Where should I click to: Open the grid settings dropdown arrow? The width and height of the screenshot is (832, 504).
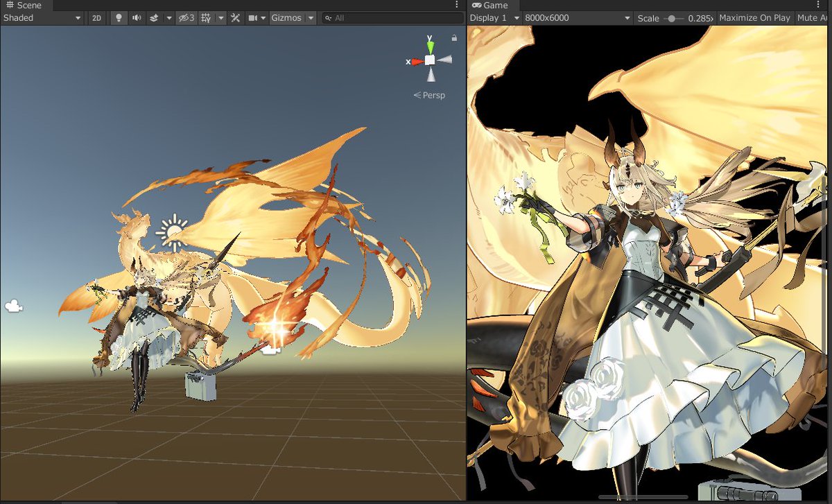220,18
